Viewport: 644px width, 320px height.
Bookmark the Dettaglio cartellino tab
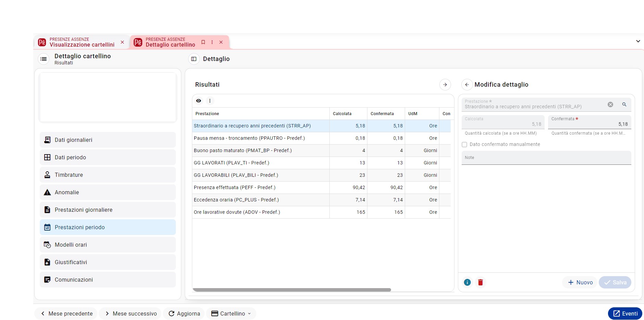coord(203,42)
